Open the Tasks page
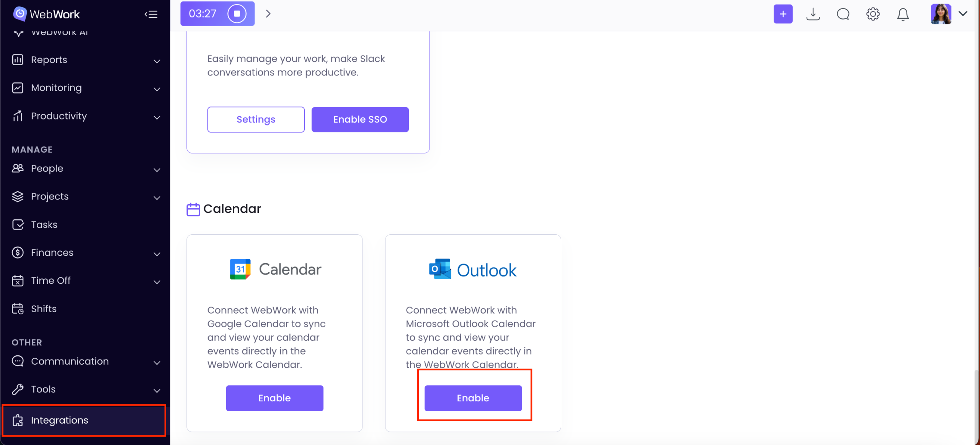 (x=44, y=224)
